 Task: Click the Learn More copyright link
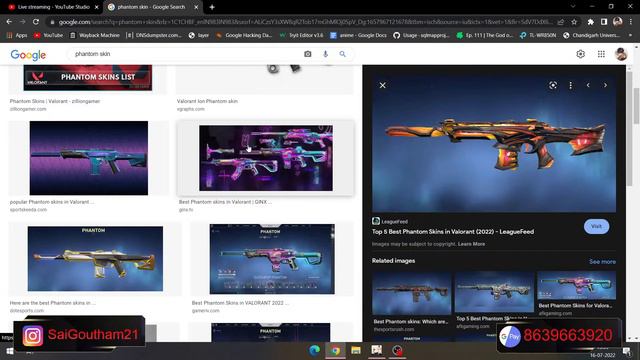[471, 244]
